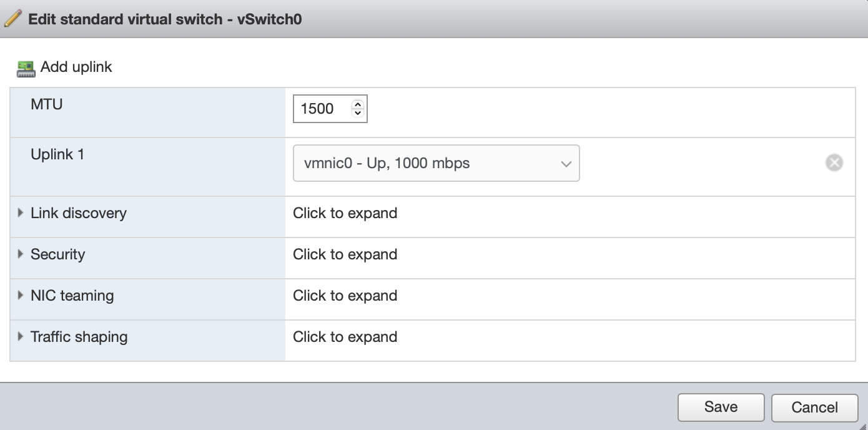Image resolution: width=868 pixels, height=430 pixels.
Task: Save the virtual switch settings
Action: click(721, 407)
